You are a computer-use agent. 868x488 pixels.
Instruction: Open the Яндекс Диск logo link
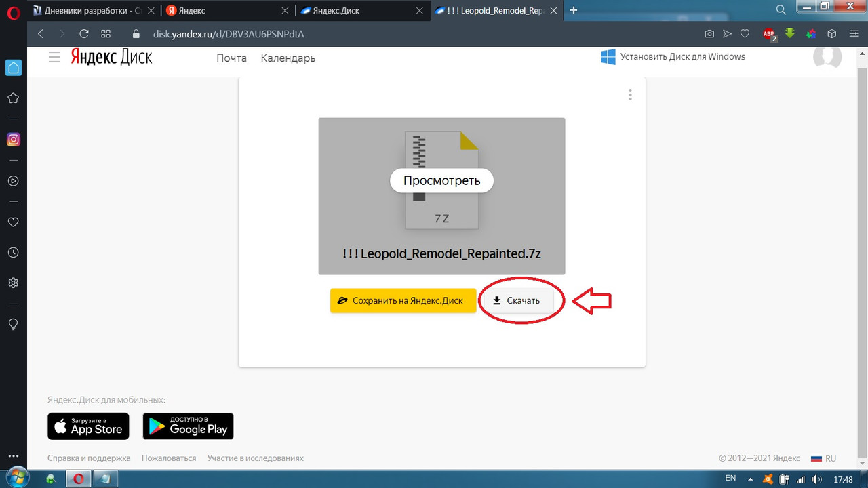pos(112,58)
